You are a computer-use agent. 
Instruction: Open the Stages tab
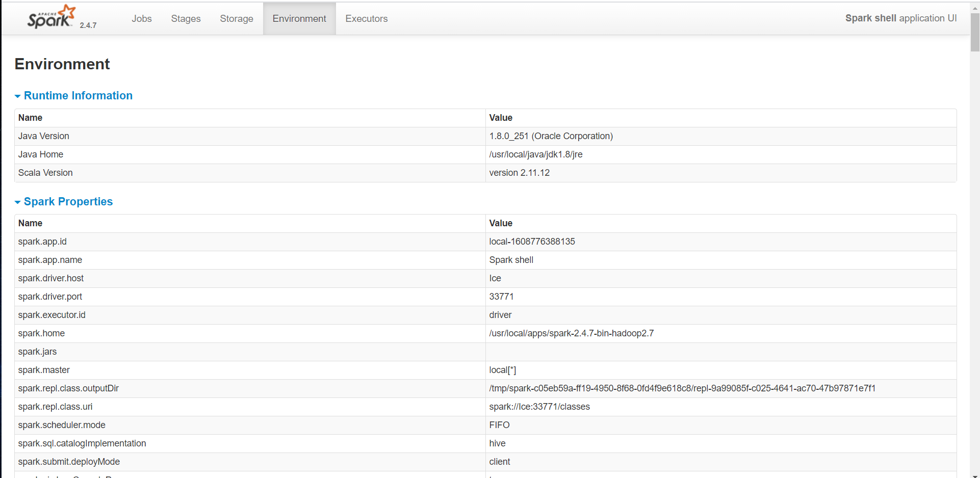(186, 18)
